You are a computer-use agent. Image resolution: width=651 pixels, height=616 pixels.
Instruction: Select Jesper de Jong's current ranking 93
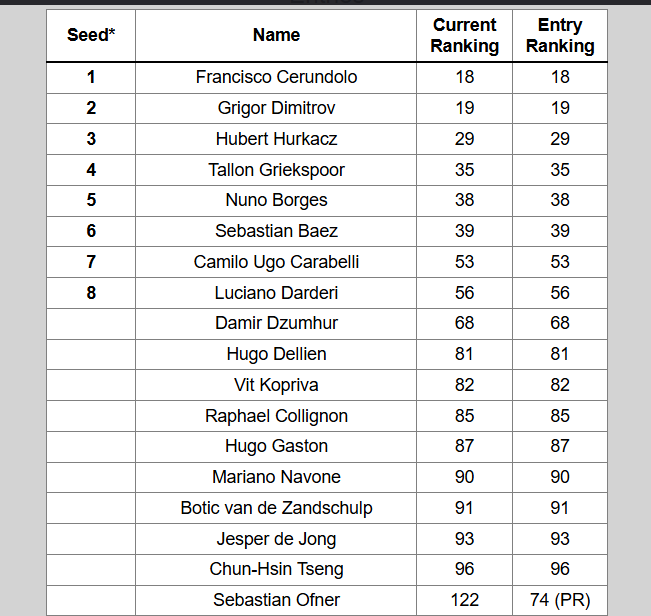click(x=465, y=539)
